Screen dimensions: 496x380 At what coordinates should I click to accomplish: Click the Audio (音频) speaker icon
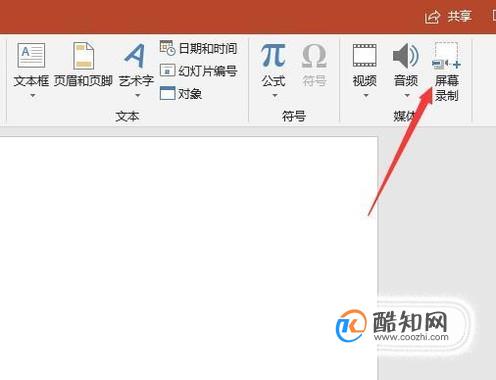pyautogui.click(x=406, y=55)
